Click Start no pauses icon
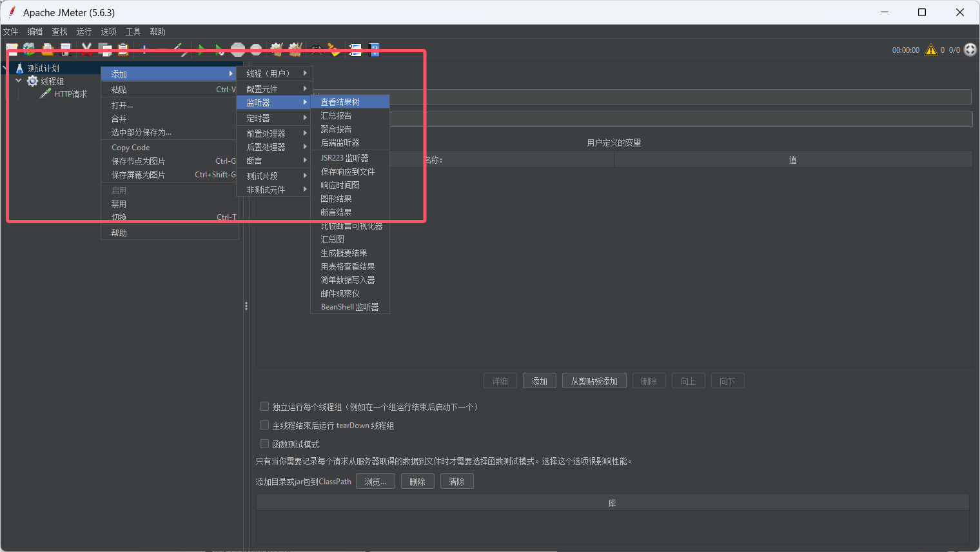This screenshot has height=552, width=980. pyautogui.click(x=220, y=50)
